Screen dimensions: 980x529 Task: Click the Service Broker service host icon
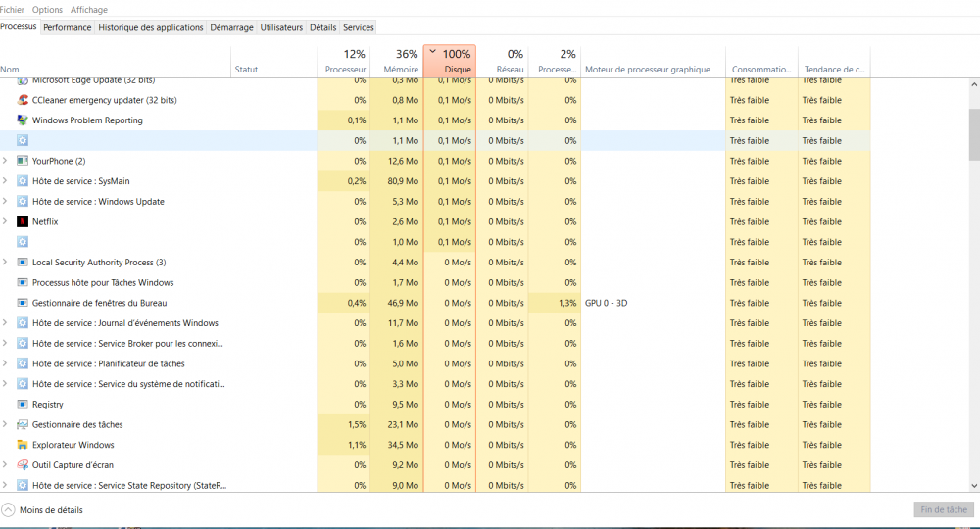(23, 344)
